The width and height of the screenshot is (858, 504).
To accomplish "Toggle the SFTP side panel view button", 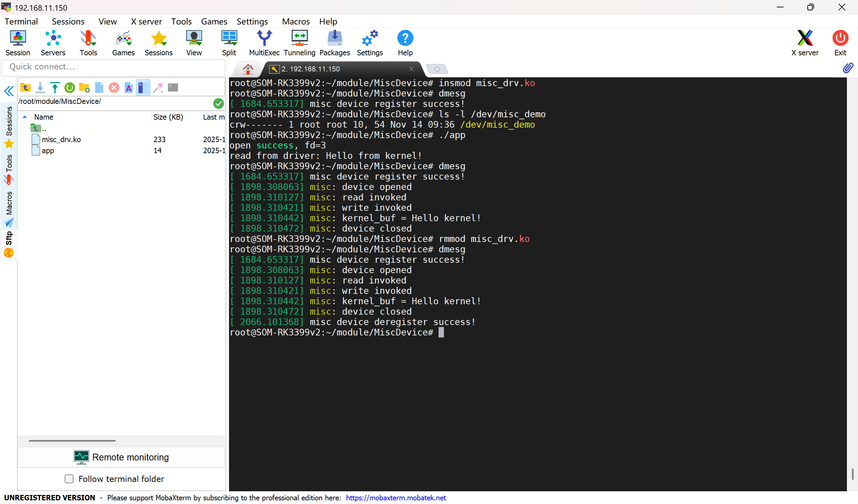I will [143, 88].
